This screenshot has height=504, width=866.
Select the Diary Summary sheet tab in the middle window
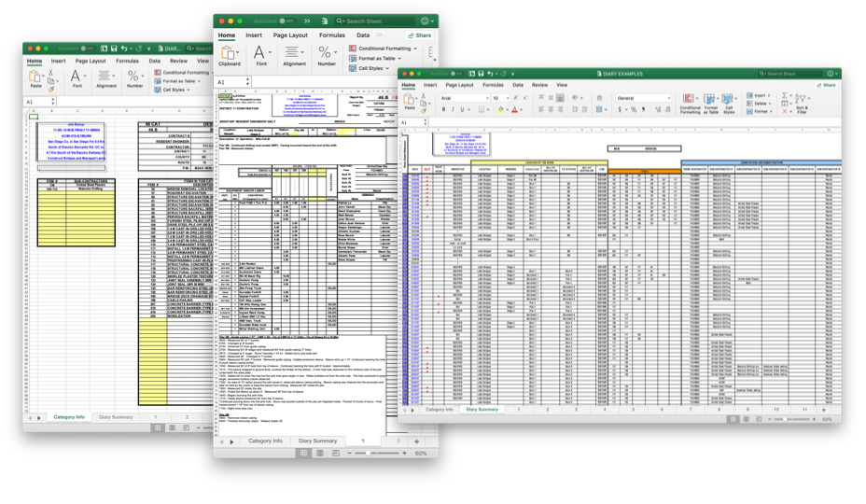(317, 441)
